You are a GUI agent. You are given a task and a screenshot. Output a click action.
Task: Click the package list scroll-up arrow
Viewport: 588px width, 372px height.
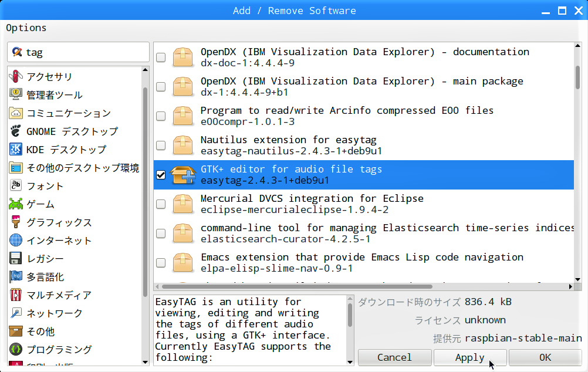click(x=577, y=46)
